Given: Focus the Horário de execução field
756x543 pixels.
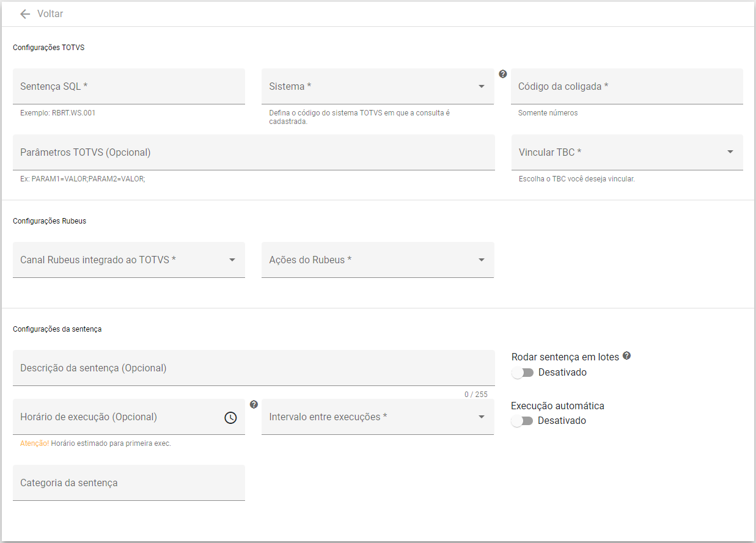Looking at the screenshot, I should pos(129,417).
